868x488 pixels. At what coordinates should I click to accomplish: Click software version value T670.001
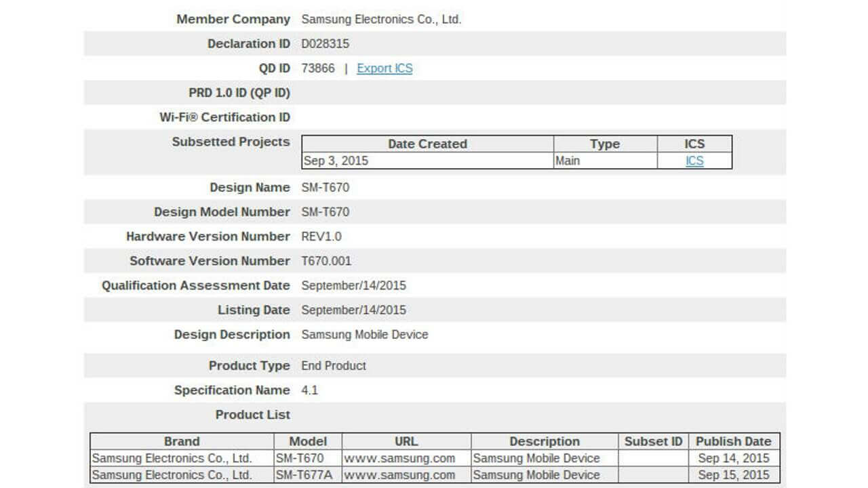click(326, 261)
